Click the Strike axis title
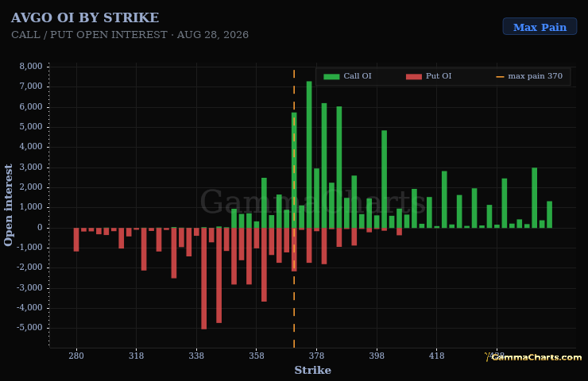588x381 pixels. pos(312,370)
